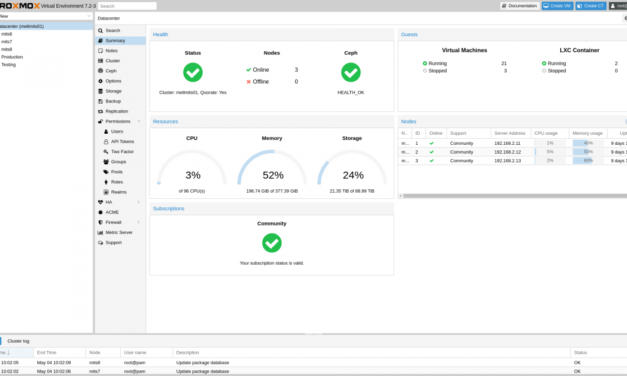Sort nodes by CPU usage column

point(549,133)
